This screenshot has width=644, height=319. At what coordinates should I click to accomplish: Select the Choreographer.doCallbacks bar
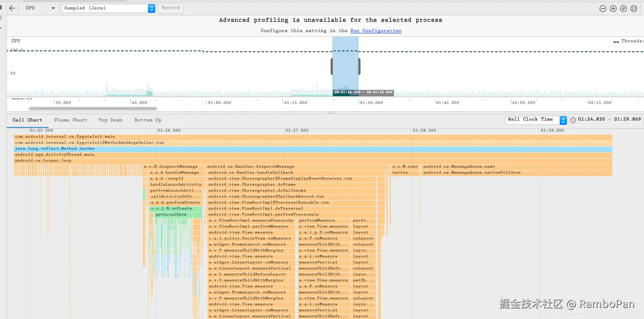tap(292, 191)
